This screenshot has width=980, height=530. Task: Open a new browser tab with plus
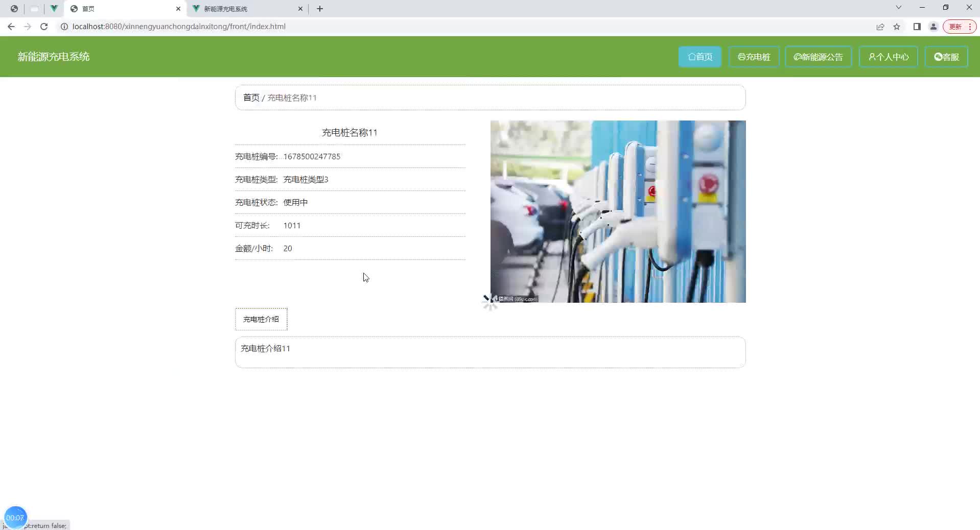tap(320, 9)
